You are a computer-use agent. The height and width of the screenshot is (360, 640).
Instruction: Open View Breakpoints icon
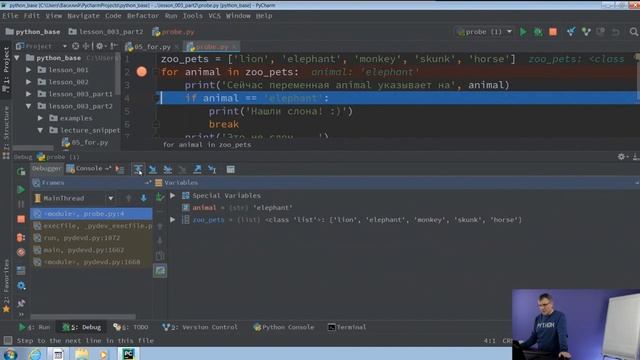tap(21, 237)
